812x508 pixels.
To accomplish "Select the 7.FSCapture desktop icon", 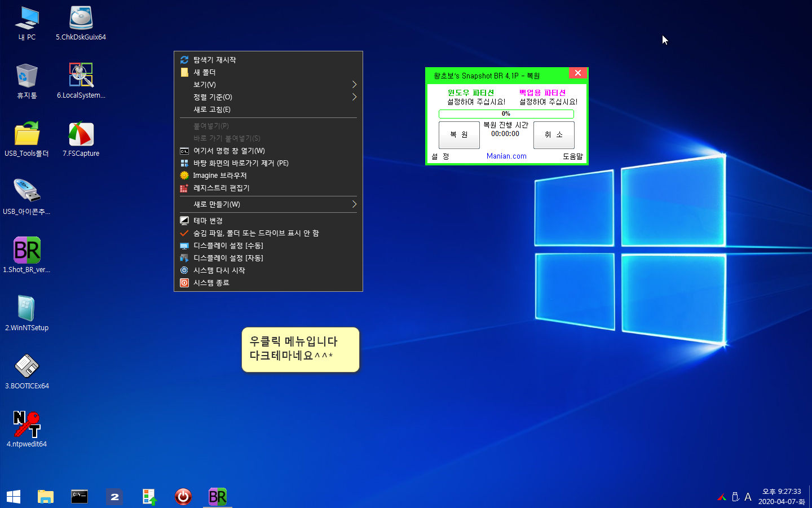I will pyautogui.click(x=81, y=139).
